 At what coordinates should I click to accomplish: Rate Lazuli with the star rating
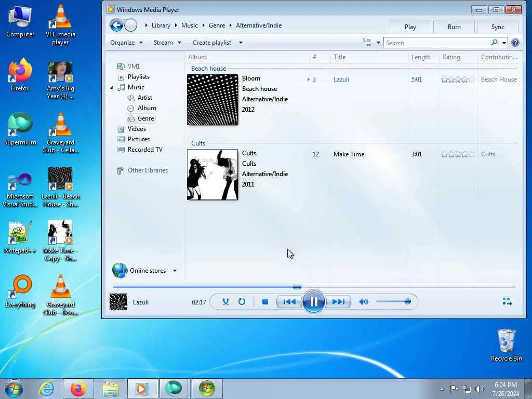458,79
